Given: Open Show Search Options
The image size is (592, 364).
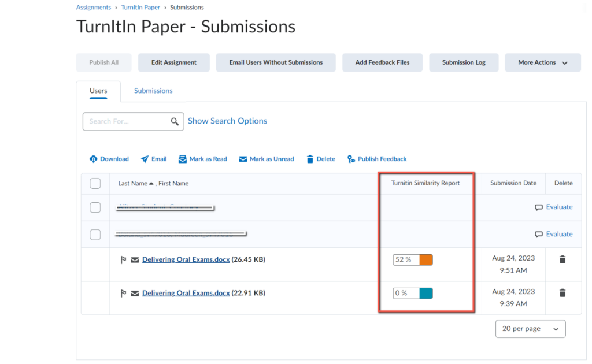Looking at the screenshot, I should pos(227,121).
